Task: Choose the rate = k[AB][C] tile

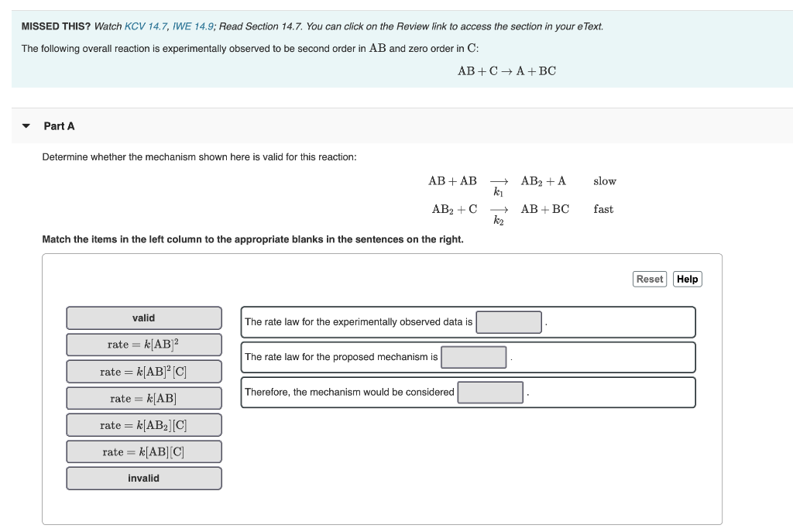Action: pyautogui.click(x=144, y=451)
